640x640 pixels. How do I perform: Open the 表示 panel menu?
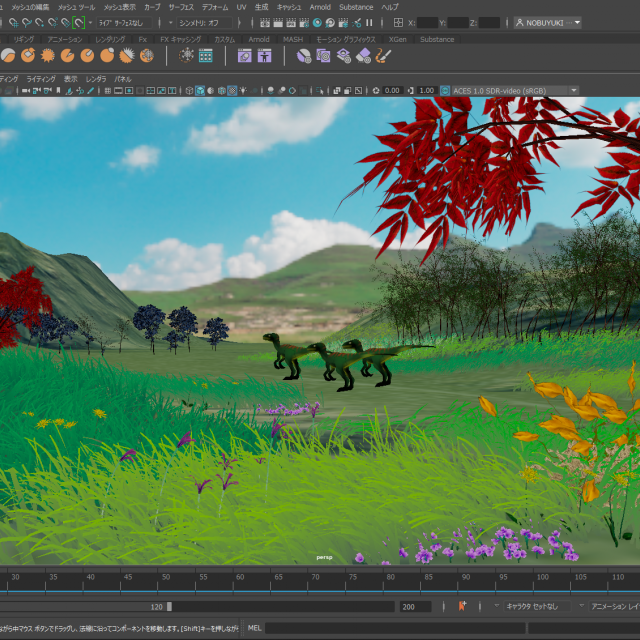tap(71, 79)
